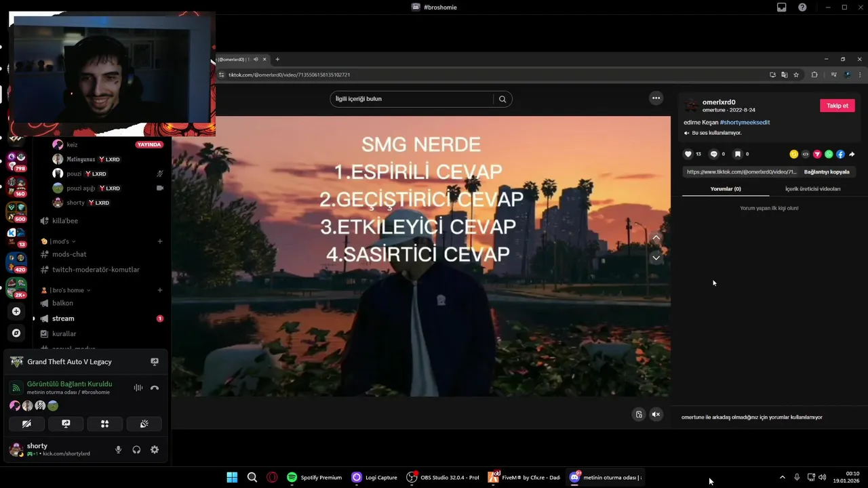Bookmark the video with favorites icon

click(738, 154)
